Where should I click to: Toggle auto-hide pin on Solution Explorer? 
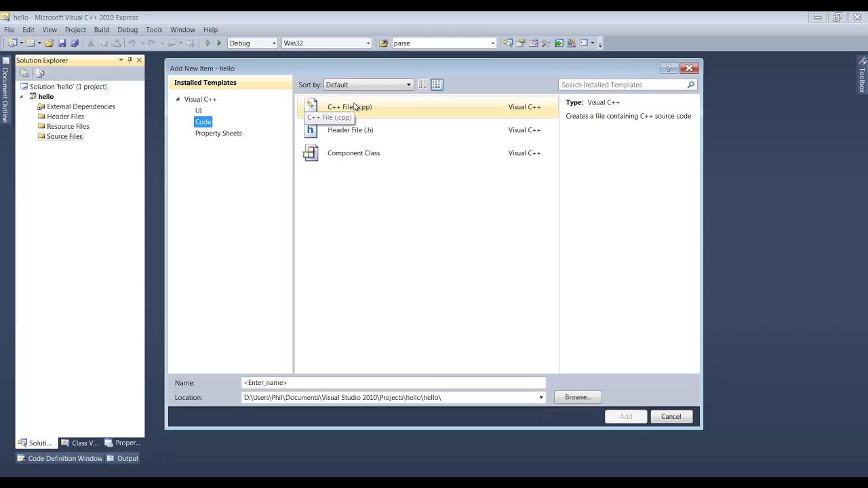130,60
